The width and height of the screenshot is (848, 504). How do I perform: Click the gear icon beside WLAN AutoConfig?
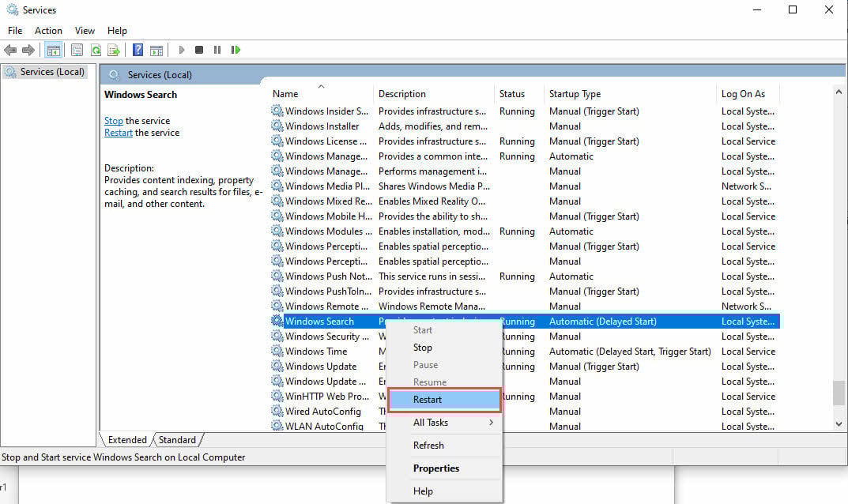[x=277, y=426]
